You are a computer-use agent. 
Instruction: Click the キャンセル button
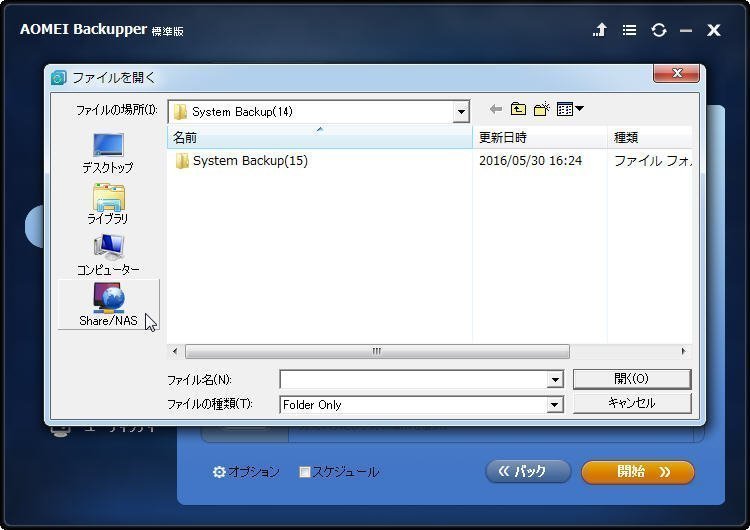click(632, 403)
